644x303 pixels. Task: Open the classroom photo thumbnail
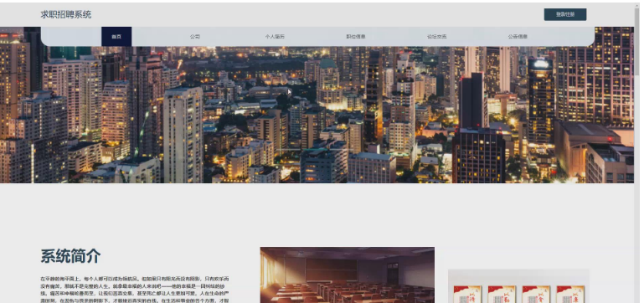347,275
